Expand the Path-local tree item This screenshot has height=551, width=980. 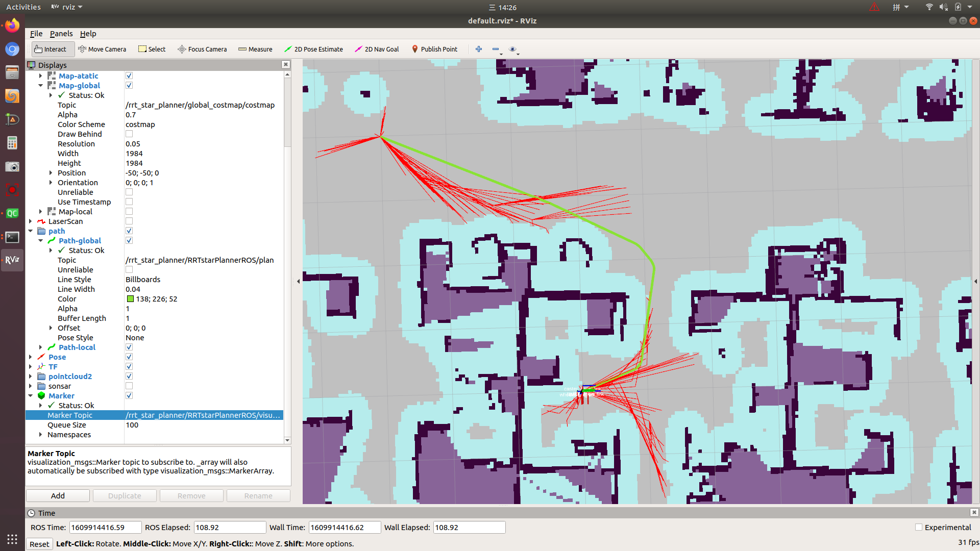tap(41, 347)
